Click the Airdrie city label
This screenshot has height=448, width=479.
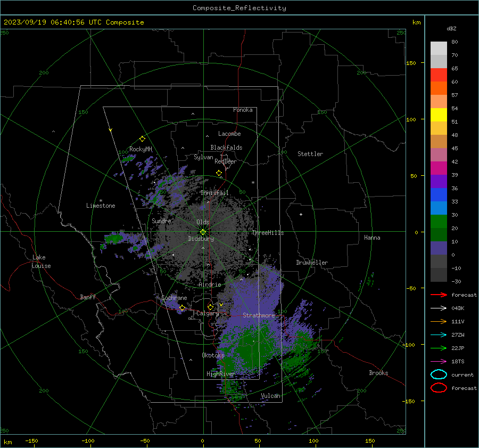[x=210, y=284]
